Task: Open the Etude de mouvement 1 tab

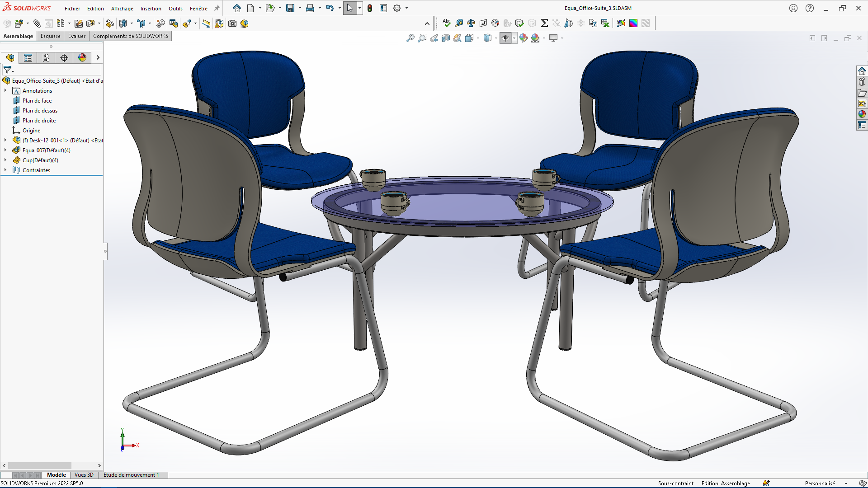Action: coord(131,475)
